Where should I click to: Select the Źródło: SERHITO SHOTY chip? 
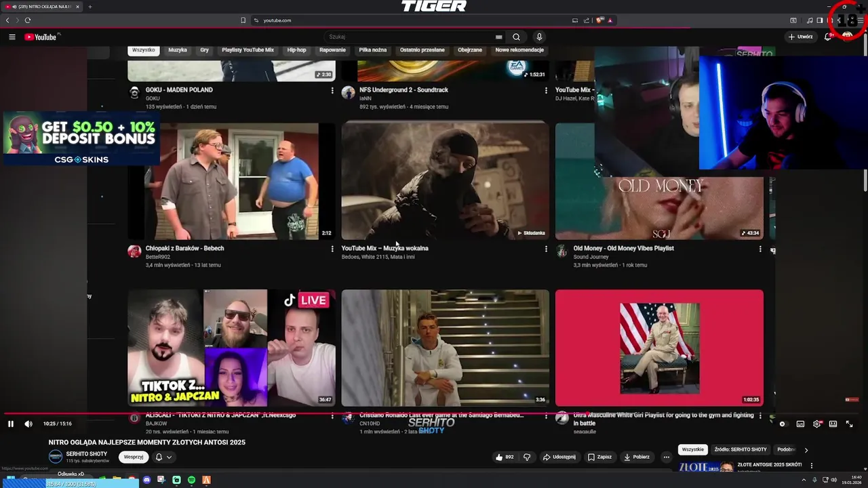(741, 449)
